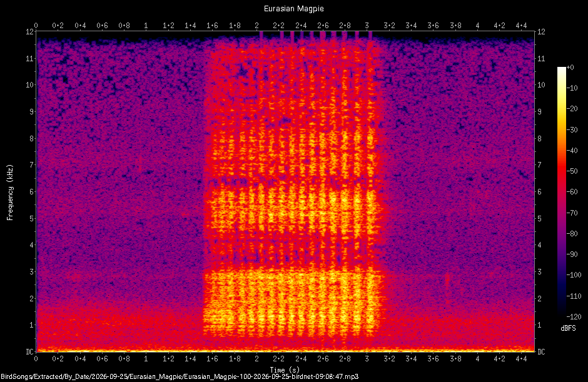
Task: Click the "2•8" tick on the bottom time axis
Action: tap(345, 359)
